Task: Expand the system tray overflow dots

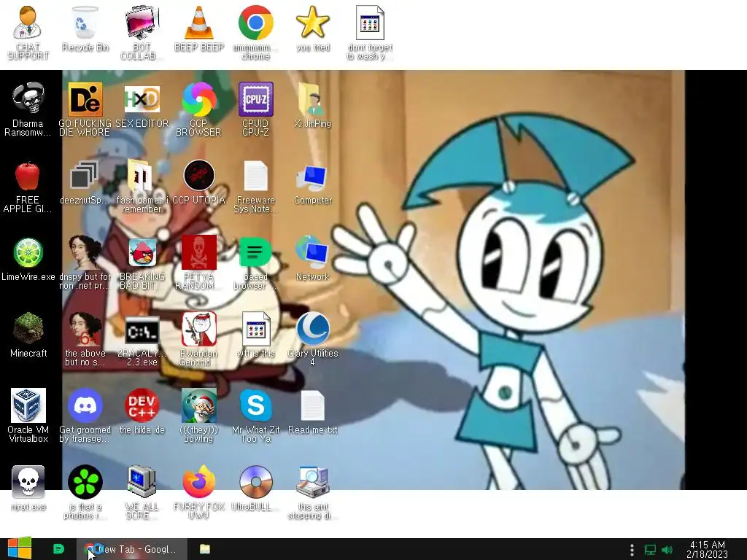Action: pyautogui.click(x=632, y=550)
